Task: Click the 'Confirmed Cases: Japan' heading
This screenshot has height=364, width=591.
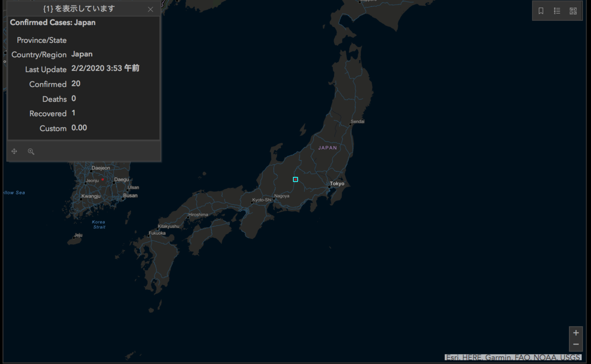Action: 53,22
